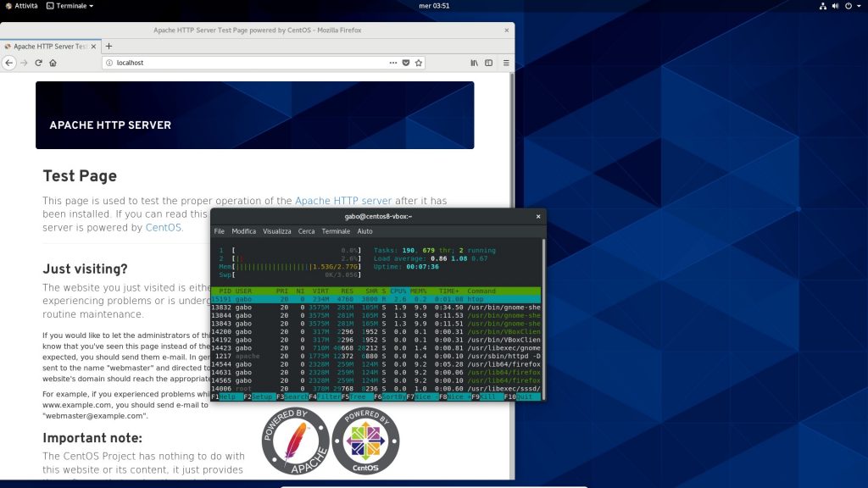
Task: Open the terminal File menu
Action: point(220,231)
